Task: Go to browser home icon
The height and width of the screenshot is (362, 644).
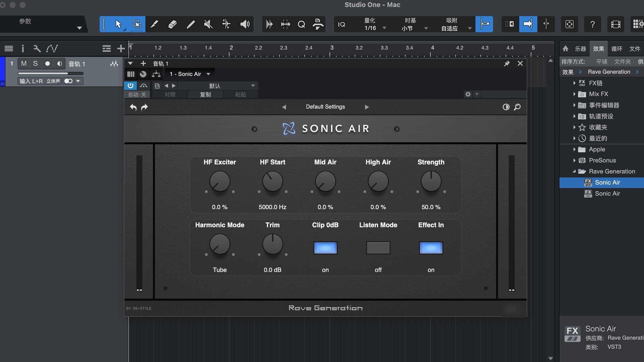Action: [x=566, y=49]
